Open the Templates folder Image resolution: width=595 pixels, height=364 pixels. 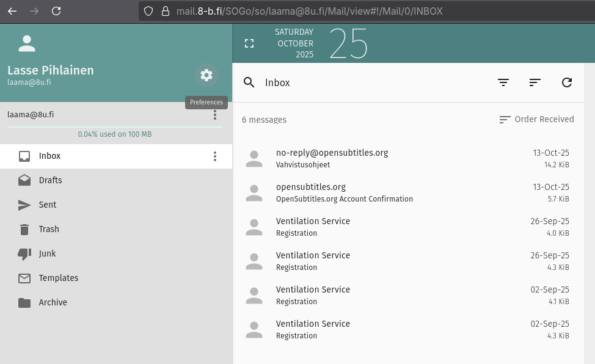click(59, 278)
